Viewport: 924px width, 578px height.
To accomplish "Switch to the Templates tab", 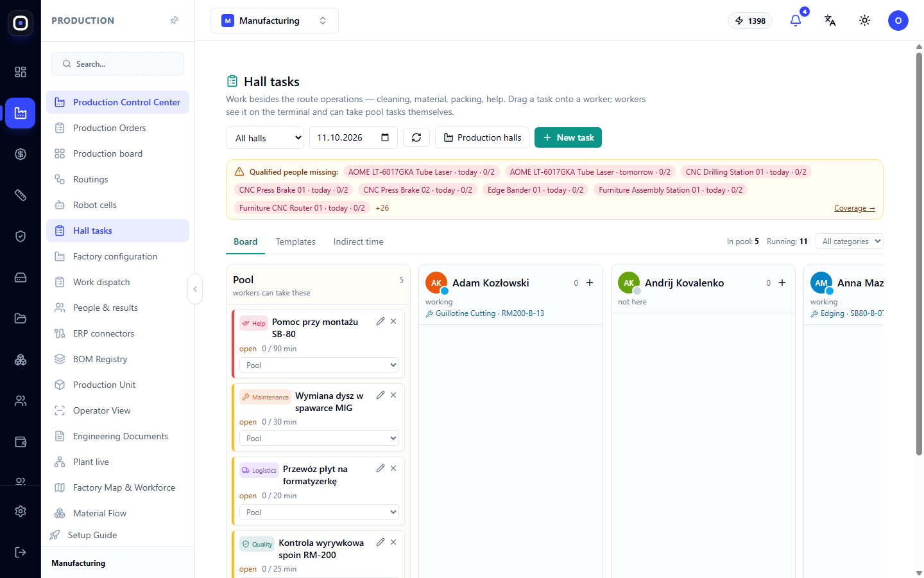I will [296, 242].
